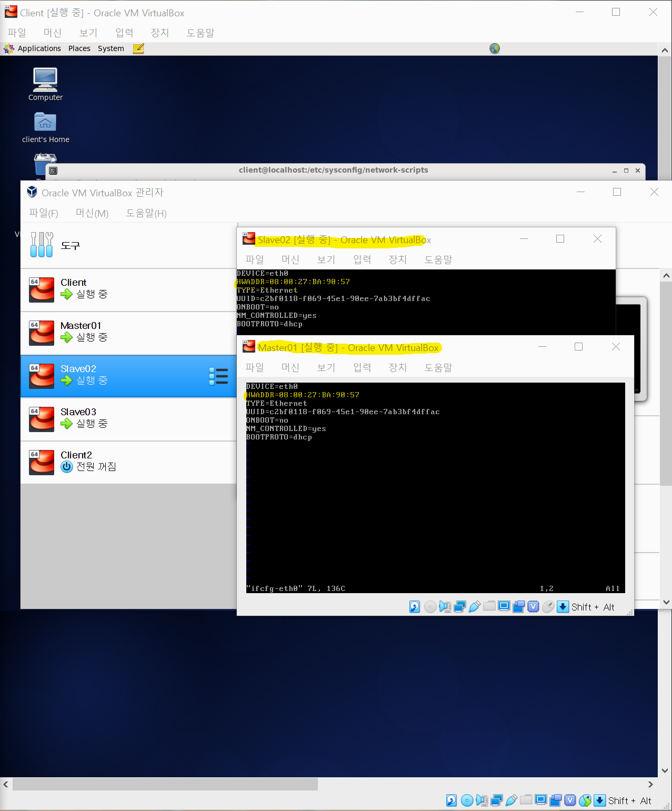Open 장치 menu in Client VM window
672x811 pixels.
pyautogui.click(x=160, y=33)
